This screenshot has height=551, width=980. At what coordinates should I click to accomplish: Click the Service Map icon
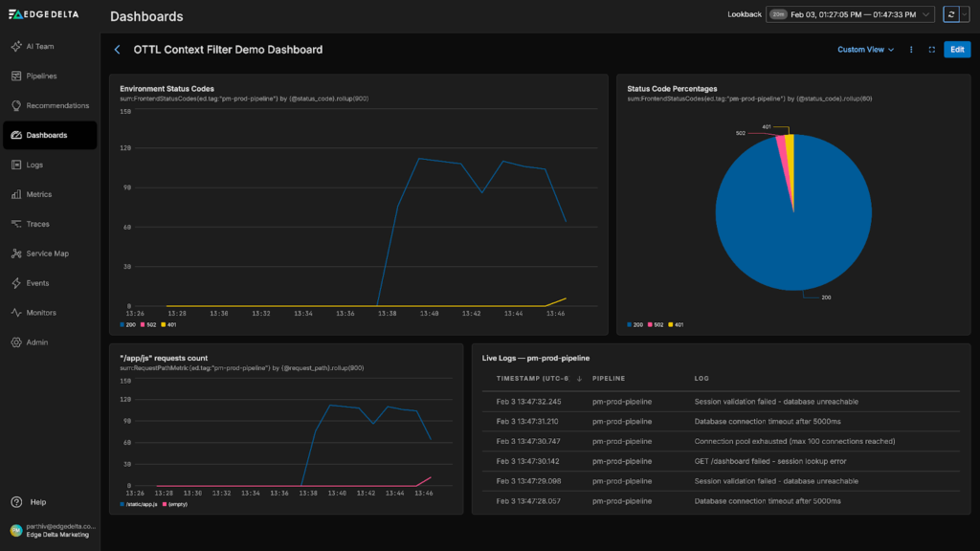tap(17, 253)
